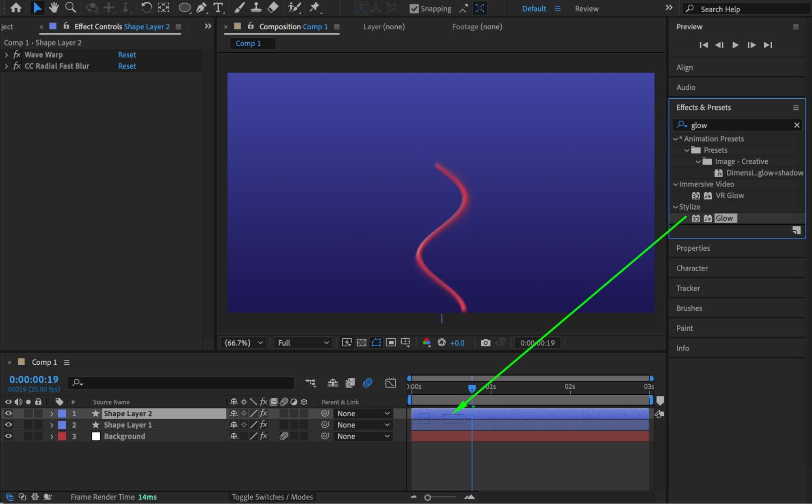Hide Background layer via eye icon
Image resolution: width=812 pixels, height=504 pixels.
tap(8, 436)
